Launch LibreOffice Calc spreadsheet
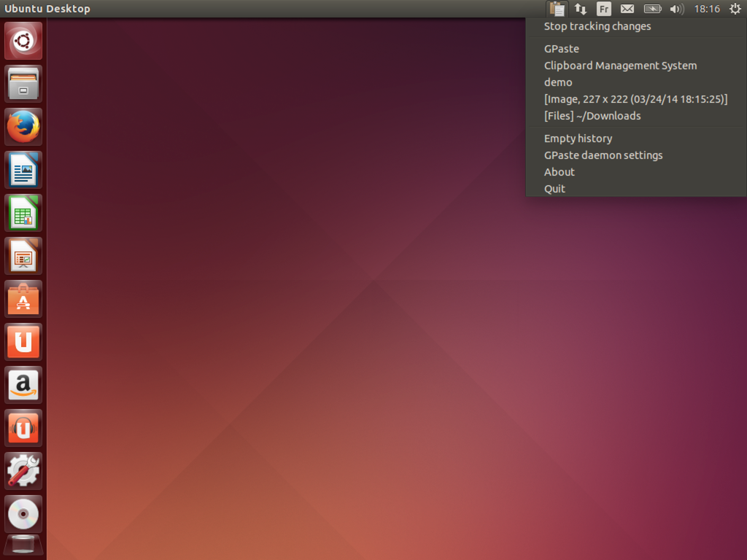 coord(23,213)
